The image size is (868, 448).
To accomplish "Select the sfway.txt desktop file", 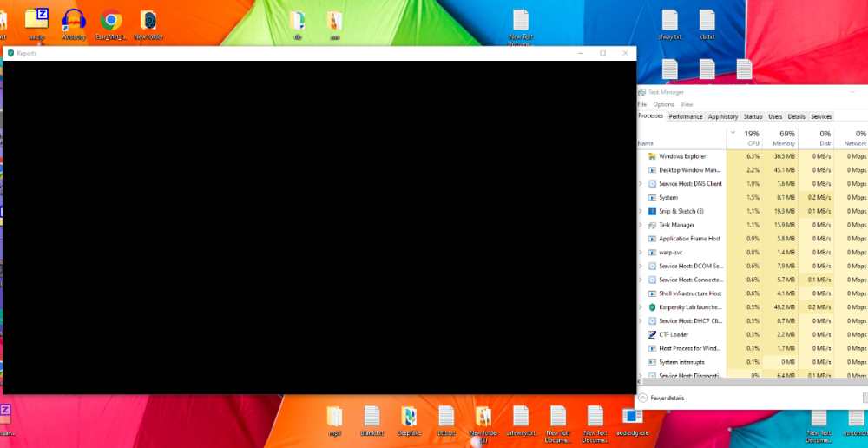I will (670, 23).
